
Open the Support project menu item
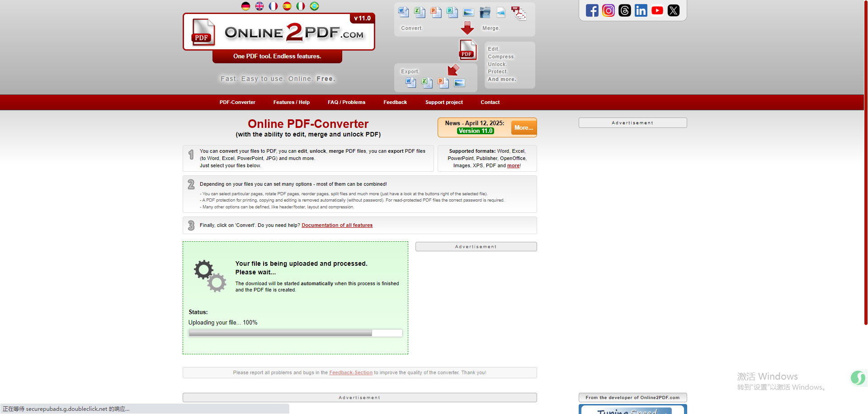[x=444, y=102]
